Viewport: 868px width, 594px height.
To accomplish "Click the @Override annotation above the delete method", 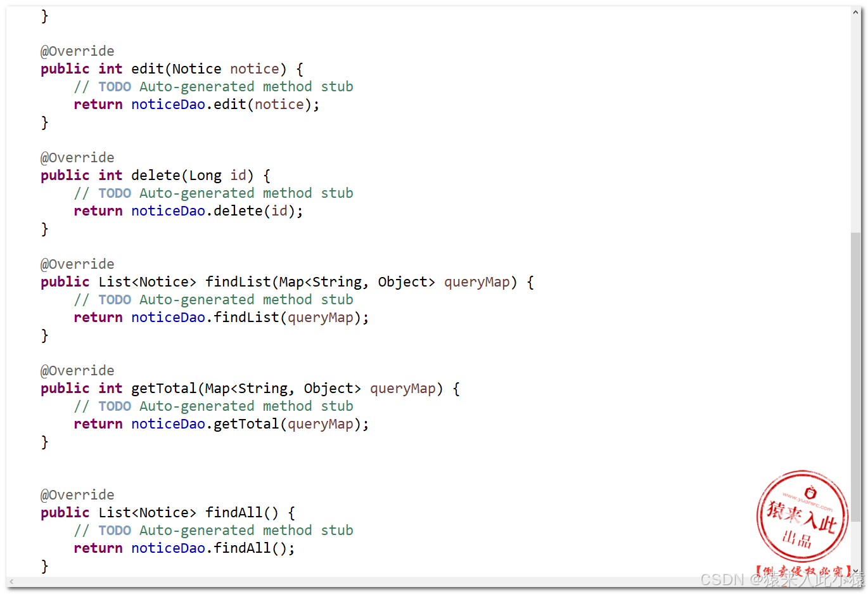I will coord(78,157).
